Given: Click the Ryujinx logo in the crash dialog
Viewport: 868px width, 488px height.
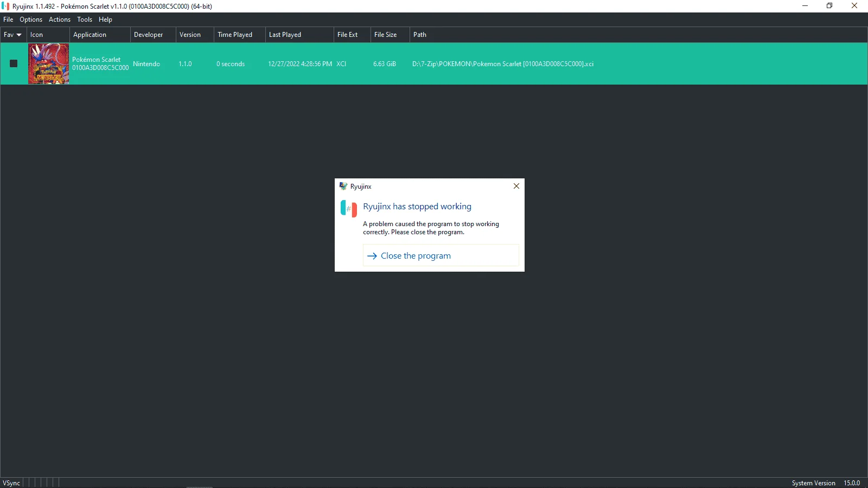Looking at the screenshot, I should point(349,208).
